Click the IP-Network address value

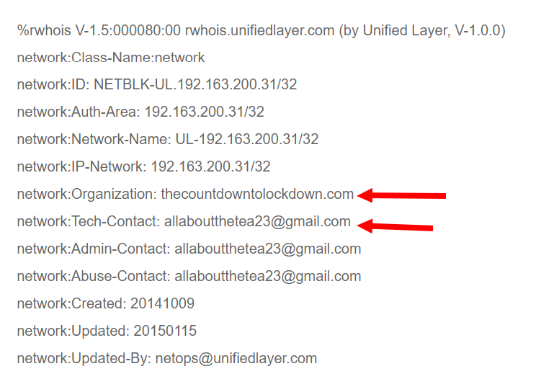(x=210, y=166)
